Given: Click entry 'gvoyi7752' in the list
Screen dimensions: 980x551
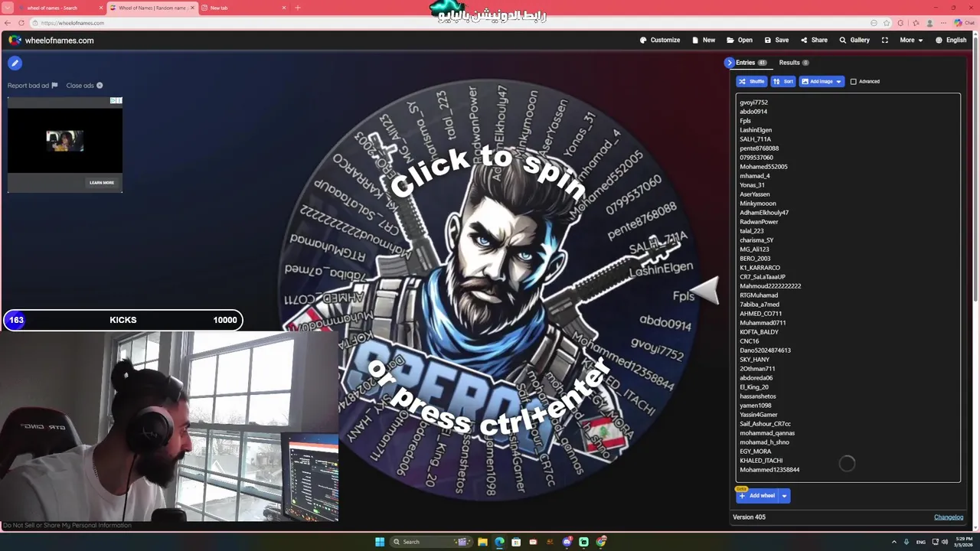Looking at the screenshot, I should (754, 102).
